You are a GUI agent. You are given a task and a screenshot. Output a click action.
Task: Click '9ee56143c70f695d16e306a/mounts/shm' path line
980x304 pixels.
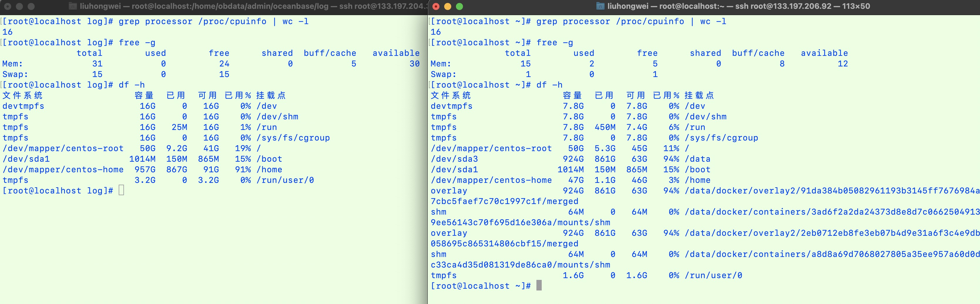click(x=521, y=223)
